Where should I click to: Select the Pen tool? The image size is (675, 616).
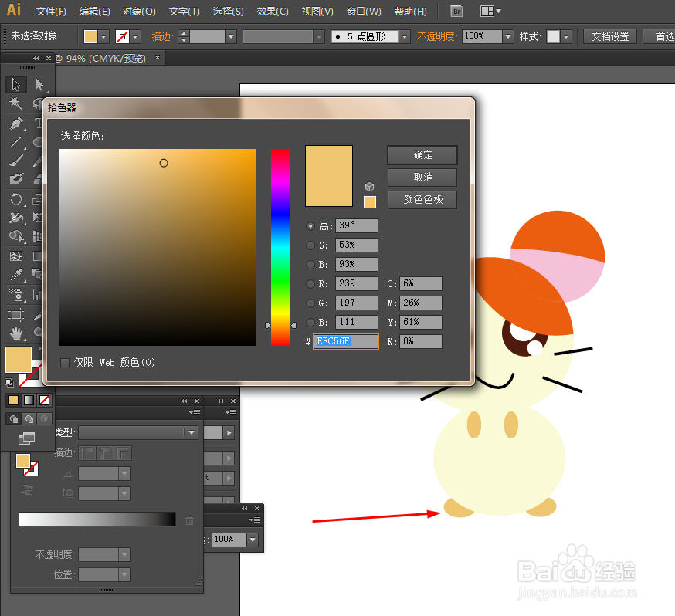coord(16,124)
